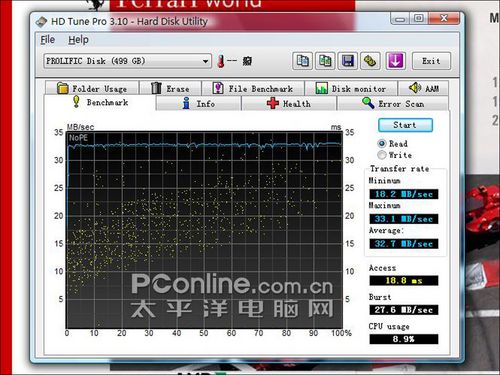The width and height of the screenshot is (500, 375).
Task: Click the Exit button
Action: (431, 61)
